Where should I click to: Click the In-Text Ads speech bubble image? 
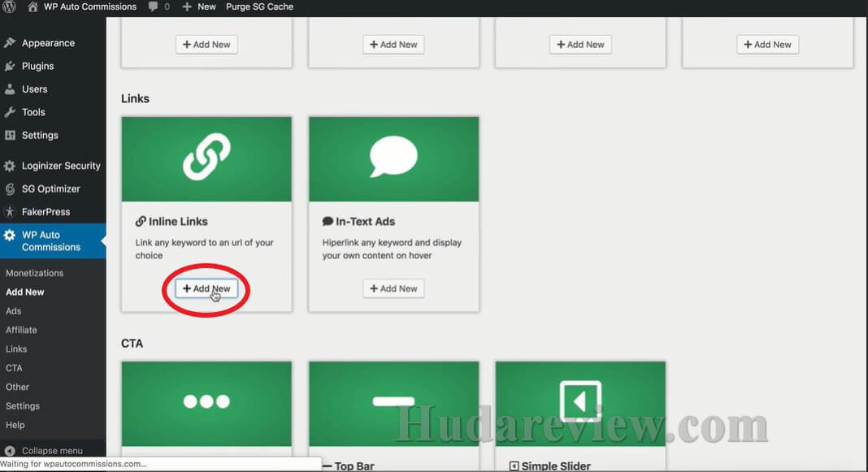[x=393, y=158]
